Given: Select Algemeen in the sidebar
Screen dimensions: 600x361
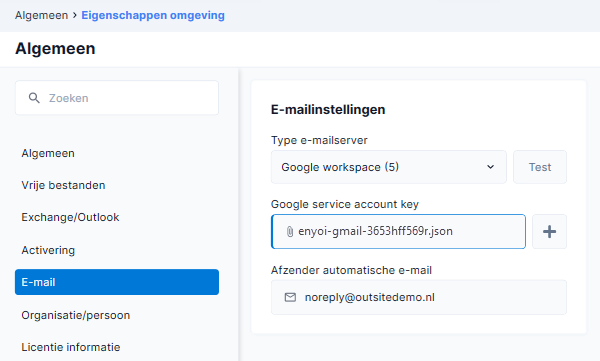Looking at the screenshot, I should coord(48,153).
